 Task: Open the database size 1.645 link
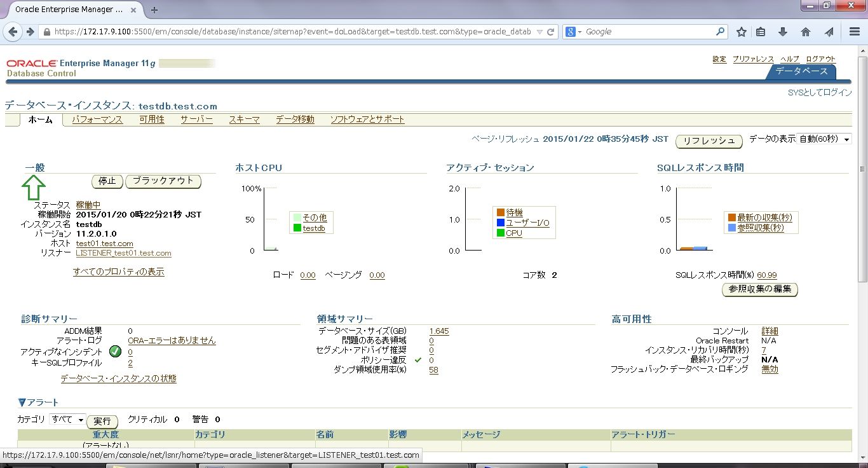(439, 331)
